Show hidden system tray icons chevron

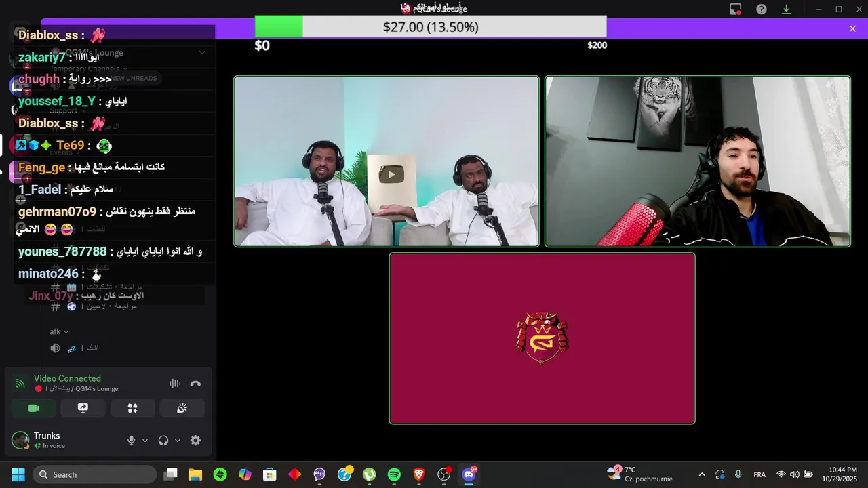(702, 474)
